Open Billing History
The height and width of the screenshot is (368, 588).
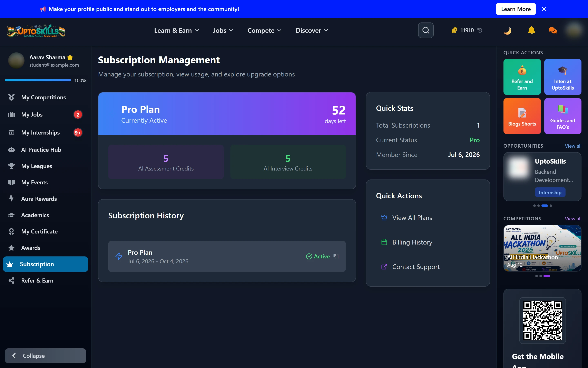pos(428,242)
